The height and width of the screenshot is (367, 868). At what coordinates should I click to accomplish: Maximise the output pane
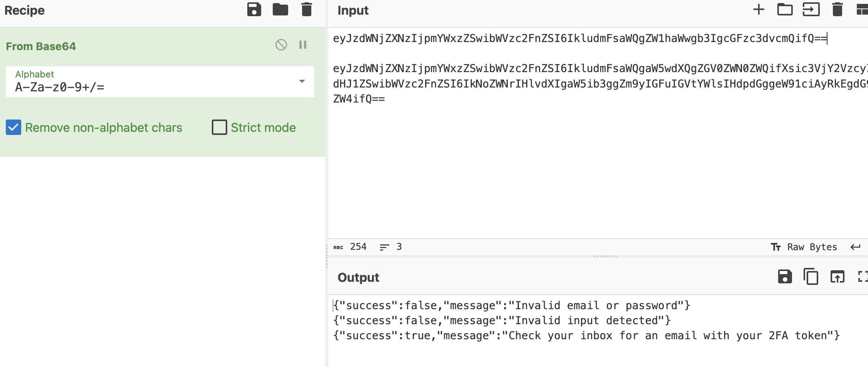tap(863, 277)
